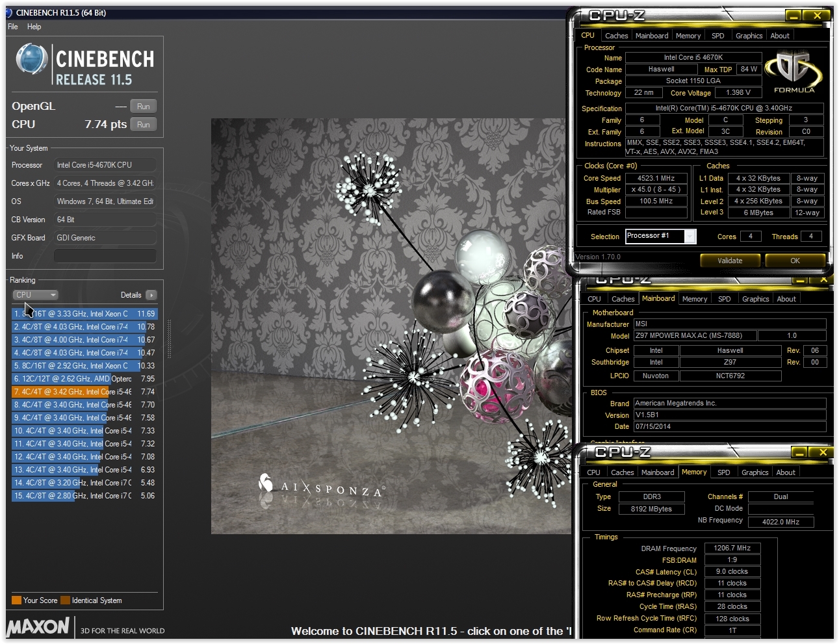Select ranking row 1 Intel Xeon 11.69
Viewport: 839px width, 644px height.
click(84, 314)
